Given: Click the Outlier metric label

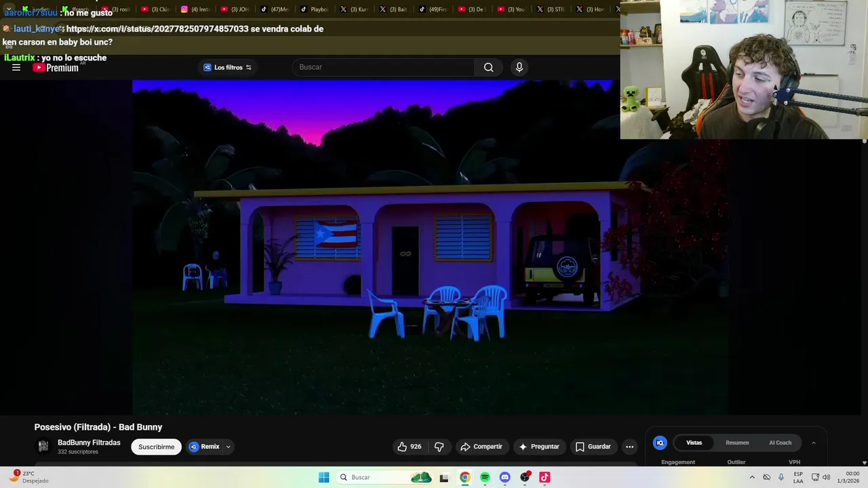Looking at the screenshot, I should point(736,462).
